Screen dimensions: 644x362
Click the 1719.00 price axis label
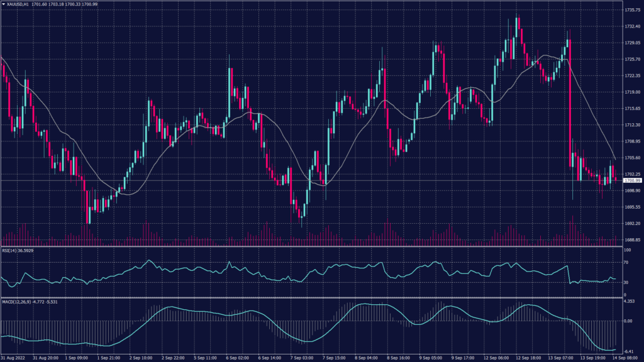click(632, 92)
